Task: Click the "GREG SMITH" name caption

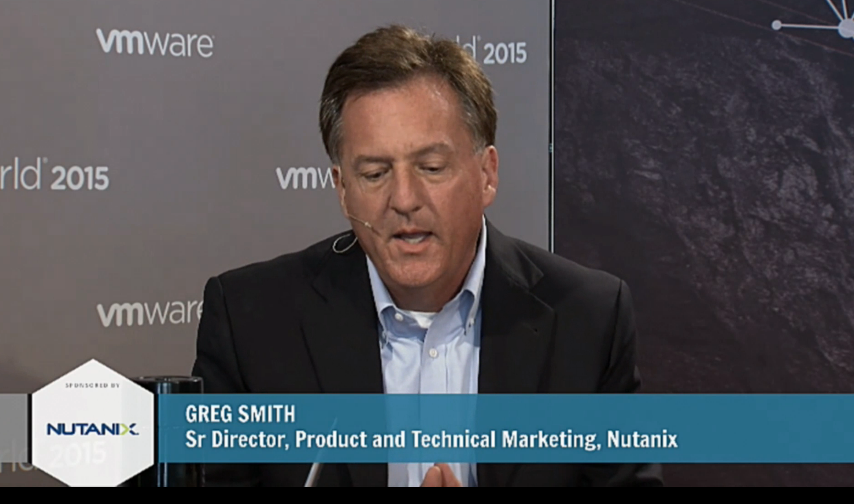Action: [x=240, y=414]
